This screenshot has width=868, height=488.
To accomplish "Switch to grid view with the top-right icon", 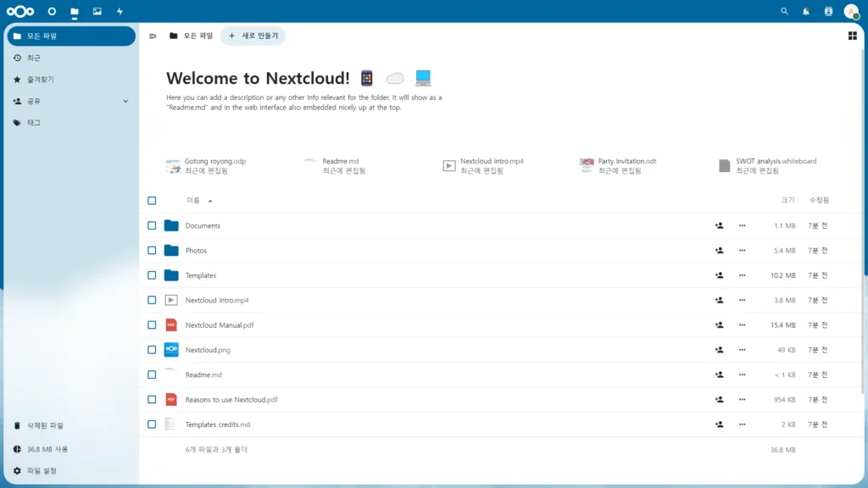I will (854, 36).
